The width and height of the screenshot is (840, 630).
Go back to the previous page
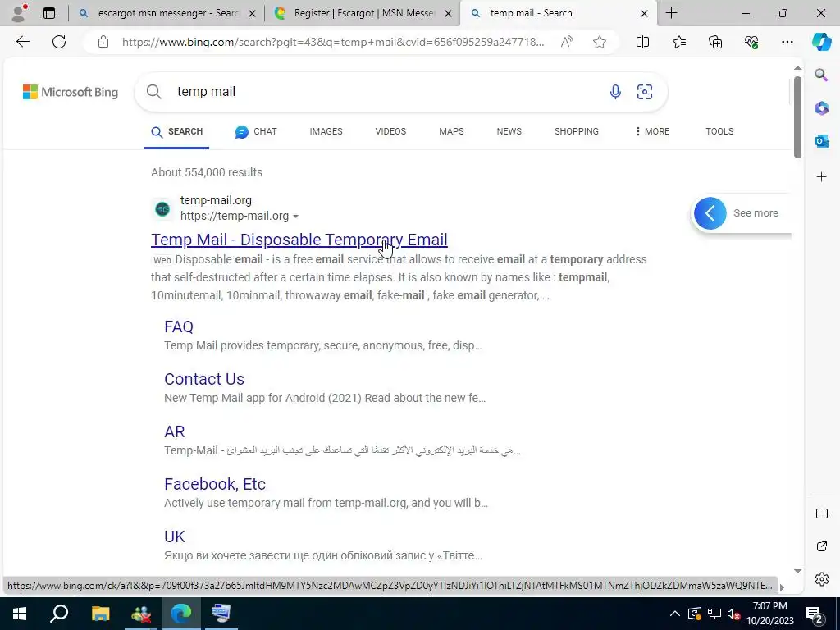coord(22,42)
